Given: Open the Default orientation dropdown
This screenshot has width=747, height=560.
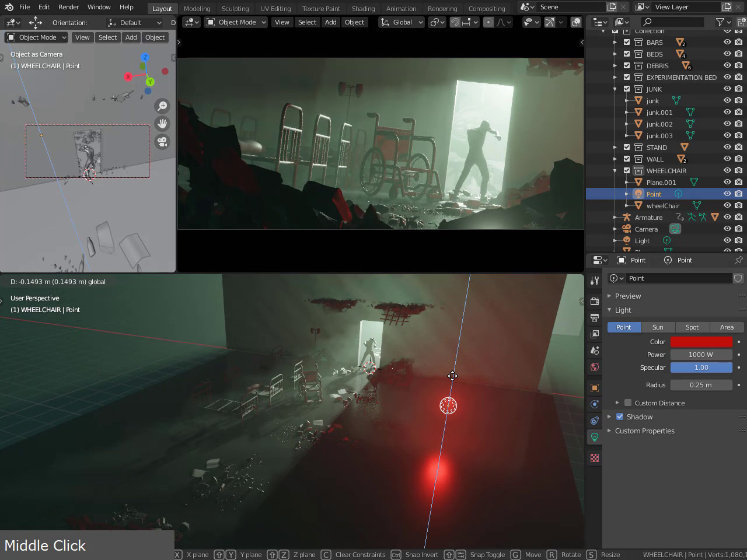Looking at the screenshot, I should point(135,23).
